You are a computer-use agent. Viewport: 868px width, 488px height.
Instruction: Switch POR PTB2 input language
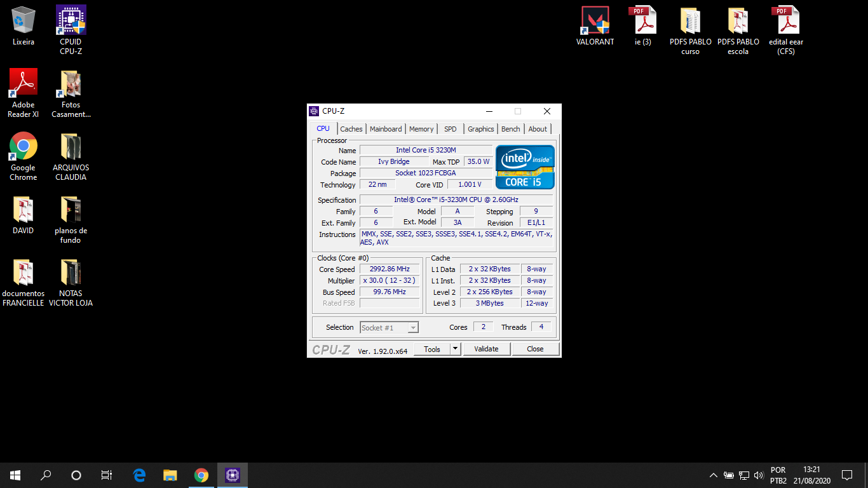[x=778, y=475]
